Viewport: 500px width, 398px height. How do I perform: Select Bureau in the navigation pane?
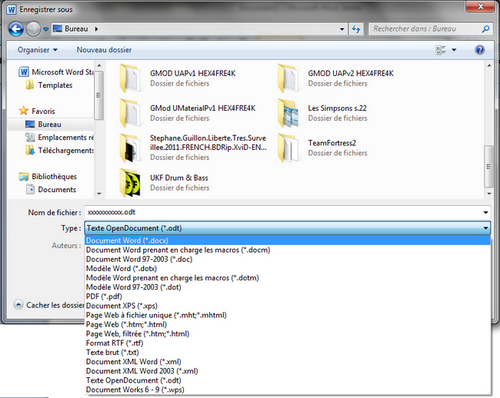[x=43, y=124]
